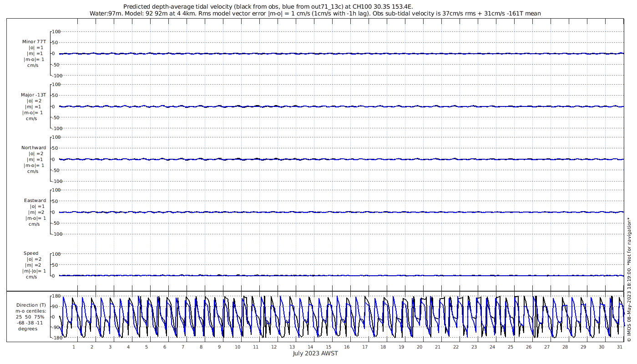Click day '29' on the date axis
The height and width of the screenshot is (364, 637).
[x=583, y=347]
